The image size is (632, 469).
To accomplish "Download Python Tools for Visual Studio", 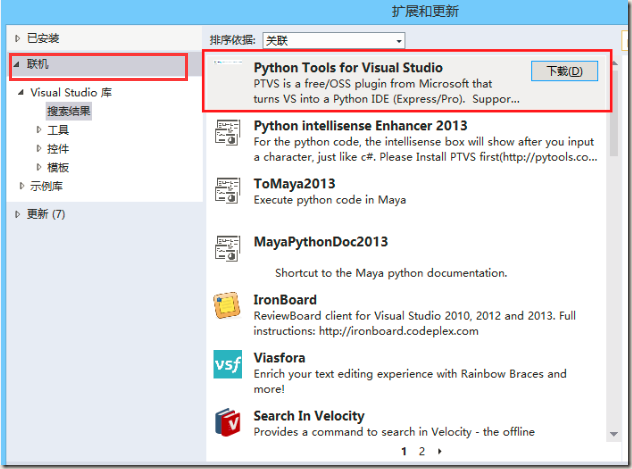I will (x=564, y=71).
